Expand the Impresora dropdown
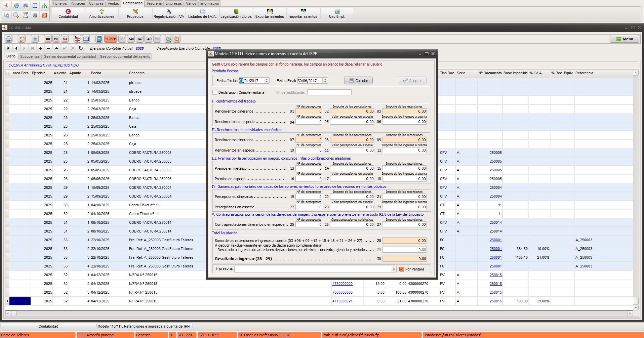644x338 pixels. pos(394,269)
